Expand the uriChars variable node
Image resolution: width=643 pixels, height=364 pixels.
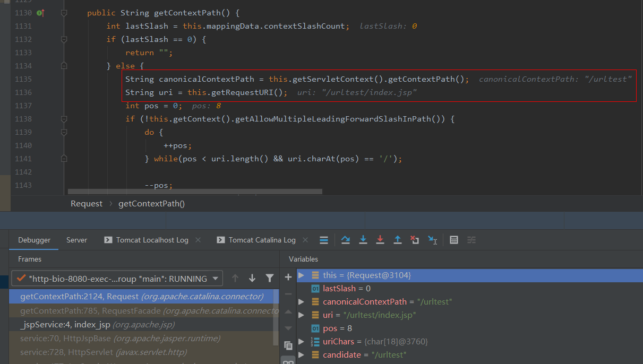tap(302, 342)
